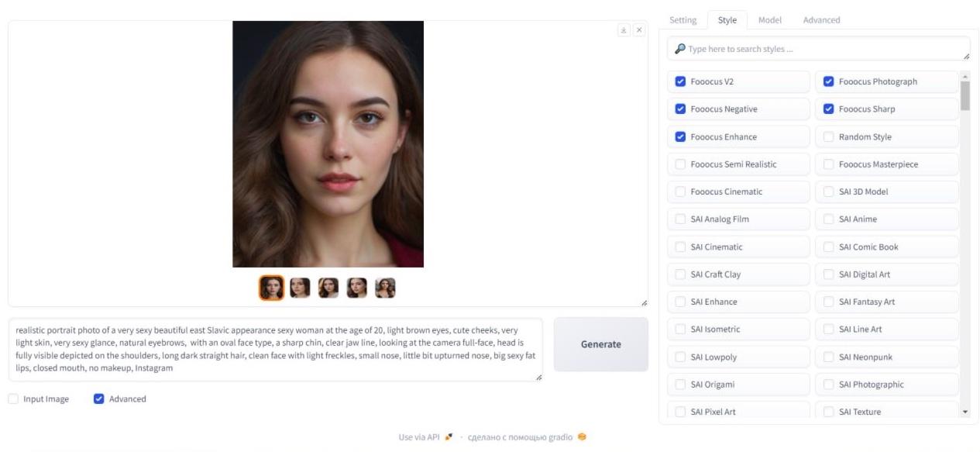Switch to the Style tab
980x452 pixels.
[727, 20]
